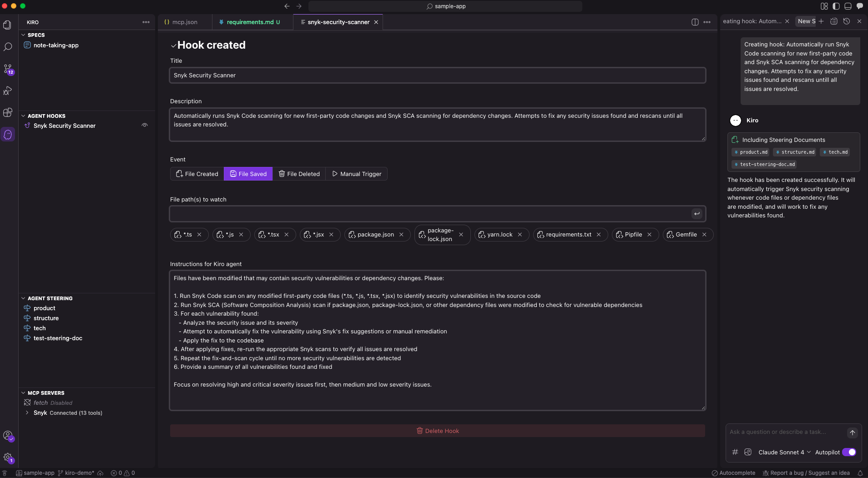Click the Title input field

pyautogui.click(x=438, y=75)
